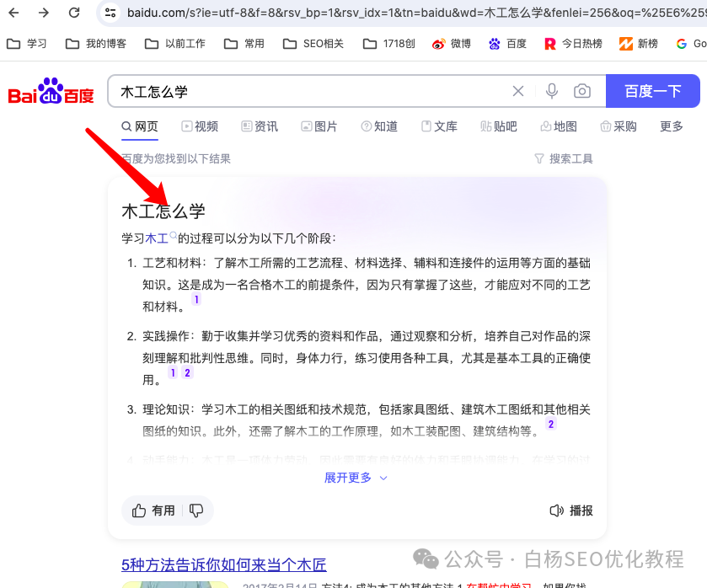Click the 百度一下 search button
707x588 pixels.
653,91
